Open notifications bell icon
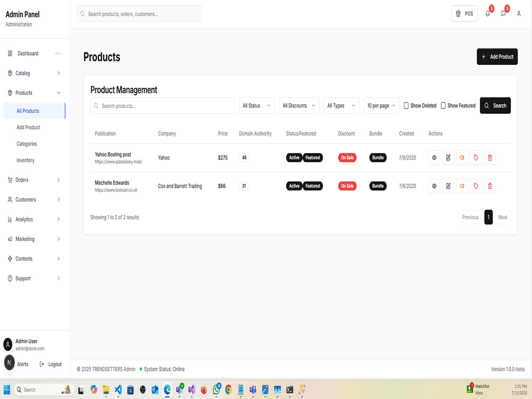Viewport: 532px width, 399px height. 487,14
